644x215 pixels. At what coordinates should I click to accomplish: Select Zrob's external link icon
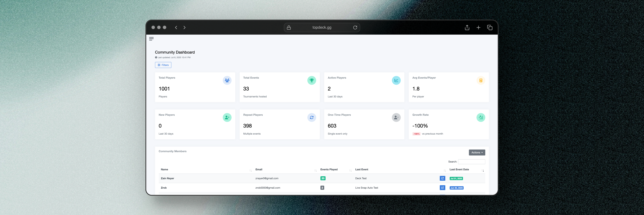(442, 187)
